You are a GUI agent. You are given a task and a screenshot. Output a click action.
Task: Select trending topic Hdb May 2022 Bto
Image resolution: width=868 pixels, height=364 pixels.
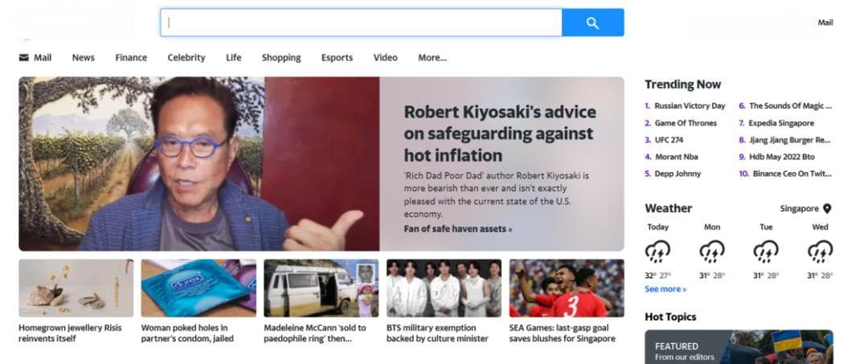click(x=782, y=157)
